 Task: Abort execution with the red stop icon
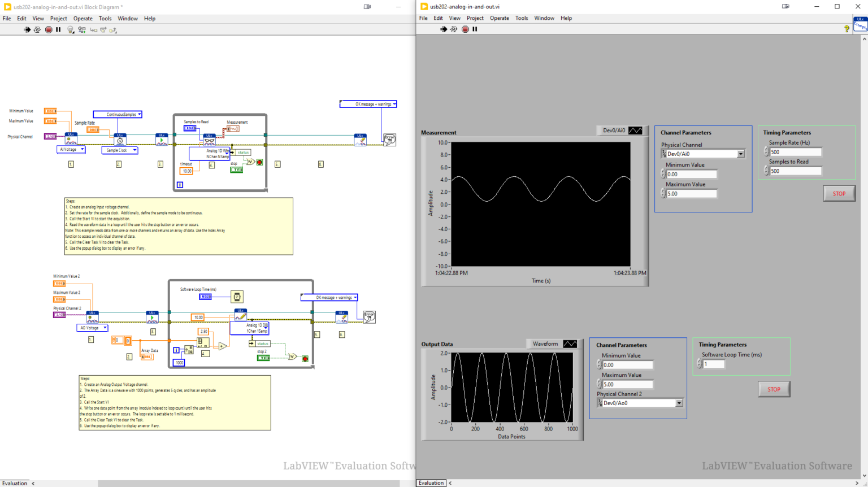click(49, 29)
